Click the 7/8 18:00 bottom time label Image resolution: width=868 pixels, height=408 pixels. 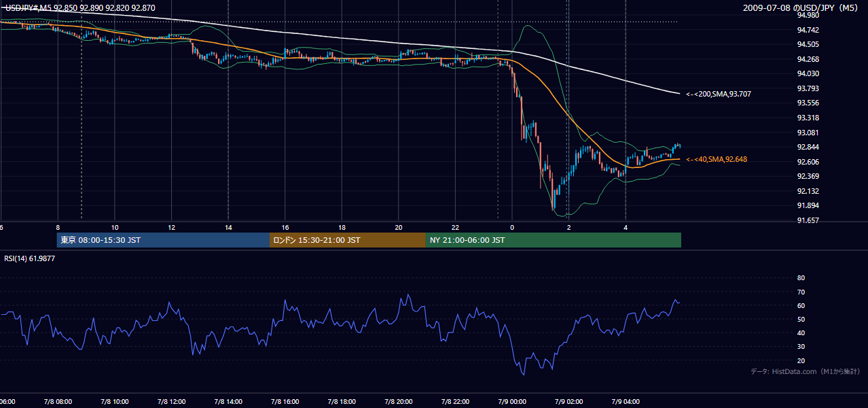click(x=342, y=401)
